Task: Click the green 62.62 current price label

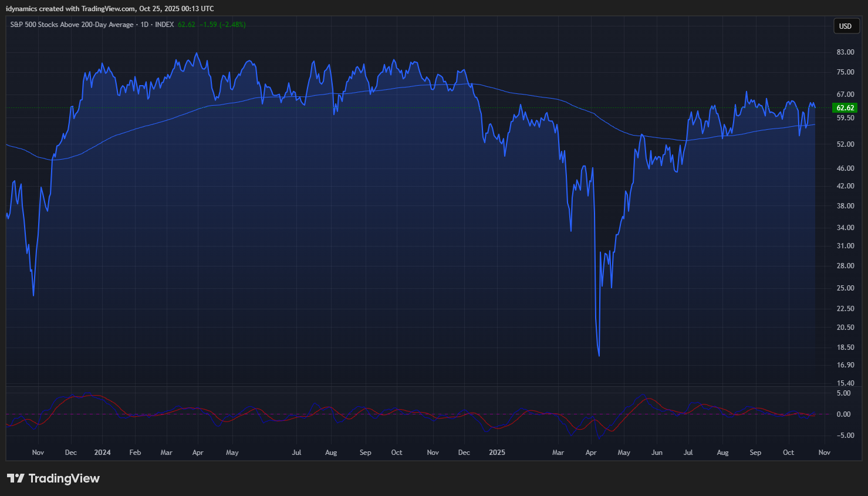Action: coord(845,108)
